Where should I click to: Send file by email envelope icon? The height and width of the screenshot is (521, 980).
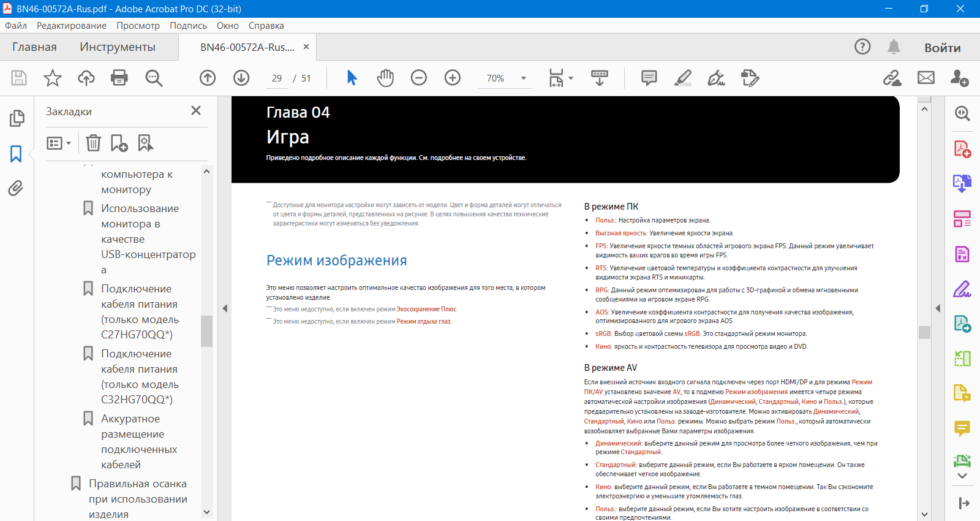point(926,78)
